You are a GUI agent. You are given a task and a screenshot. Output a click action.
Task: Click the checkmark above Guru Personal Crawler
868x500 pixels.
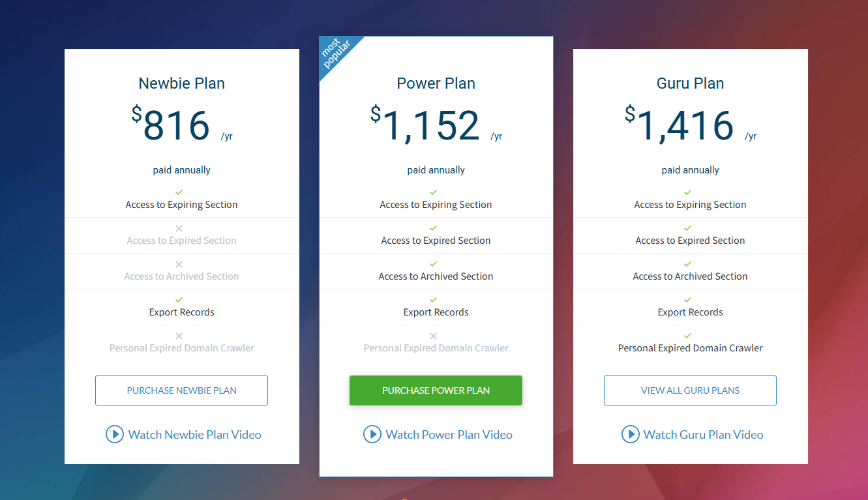687,336
